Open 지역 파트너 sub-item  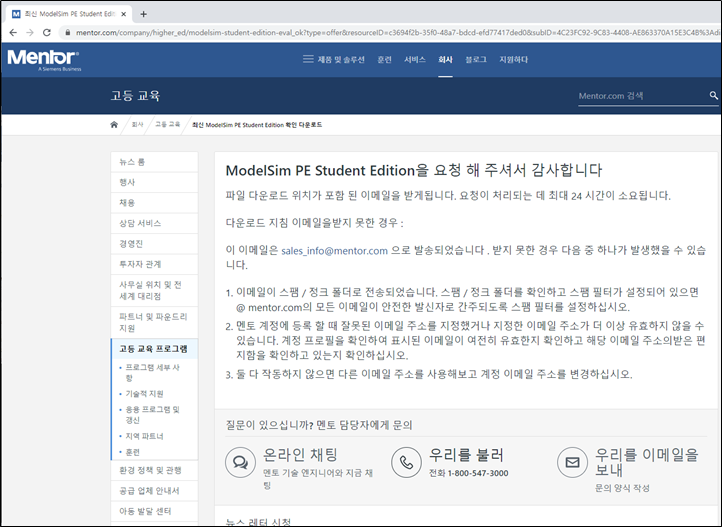[x=144, y=436]
